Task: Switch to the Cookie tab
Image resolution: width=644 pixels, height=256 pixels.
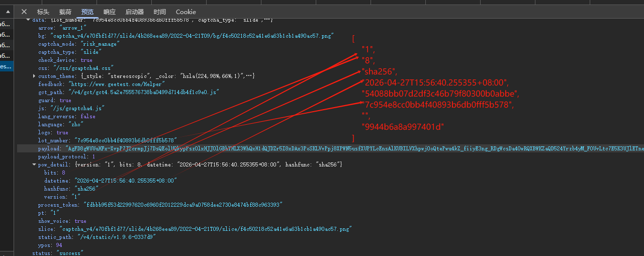Action: coord(186,12)
